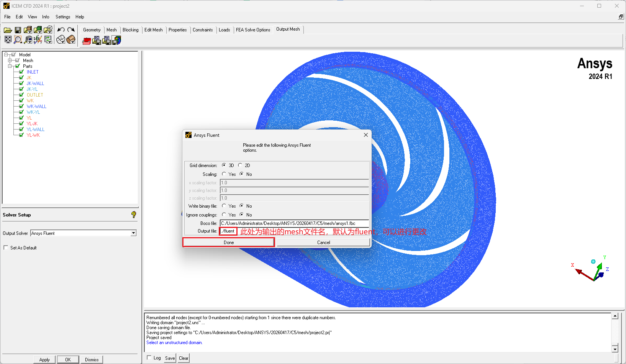The image size is (626, 364).
Task: Click the Fit Window icon
Action: point(8,39)
